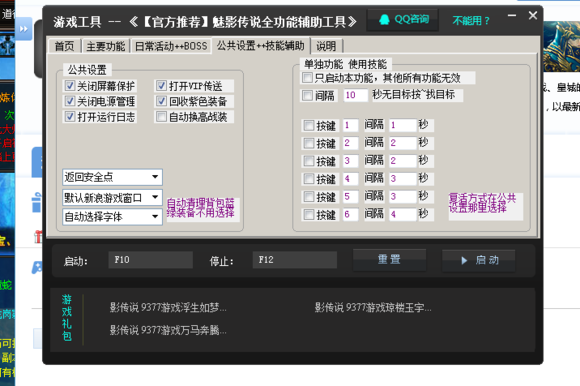Click the 启动 hotkey field showing F10
580x386 pixels.
tap(151, 260)
